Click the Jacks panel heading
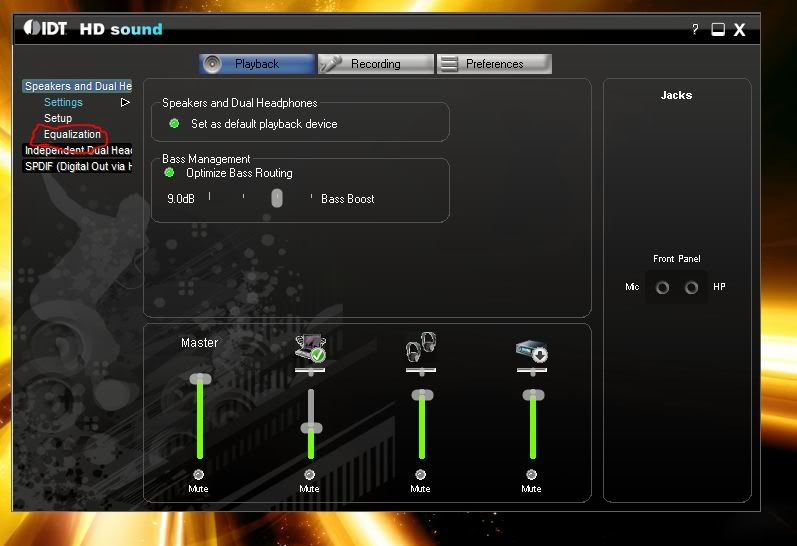This screenshot has height=546, width=797. pos(676,95)
